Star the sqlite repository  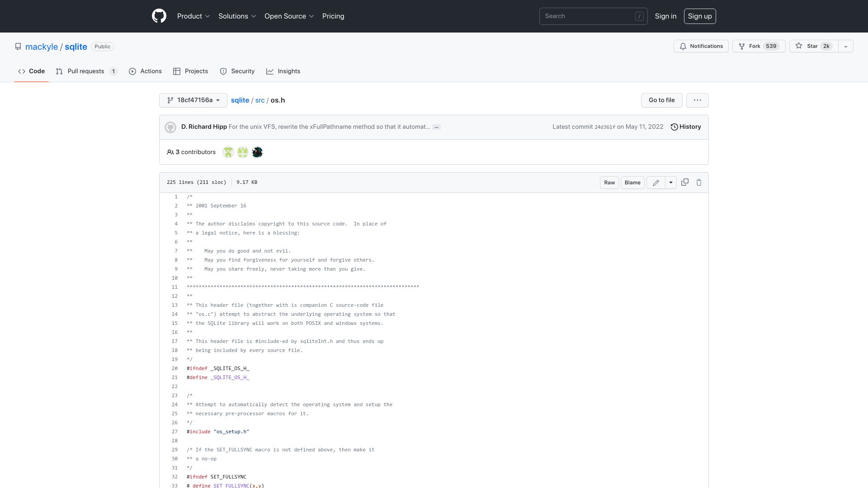click(814, 46)
